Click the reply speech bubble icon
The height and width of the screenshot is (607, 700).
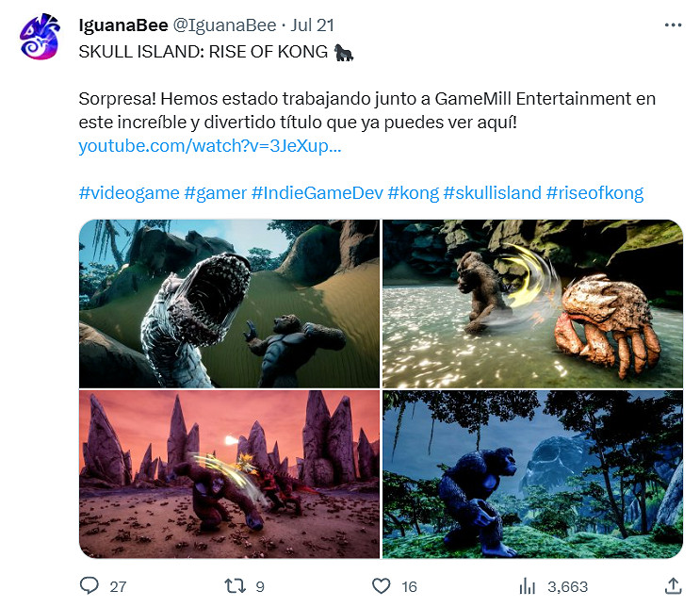(x=89, y=585)
